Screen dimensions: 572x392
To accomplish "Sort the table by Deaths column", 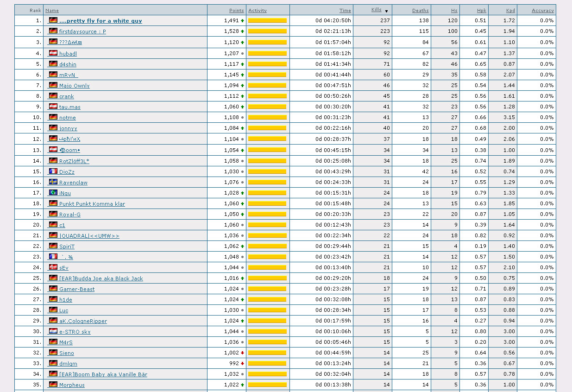I will 420,10.
